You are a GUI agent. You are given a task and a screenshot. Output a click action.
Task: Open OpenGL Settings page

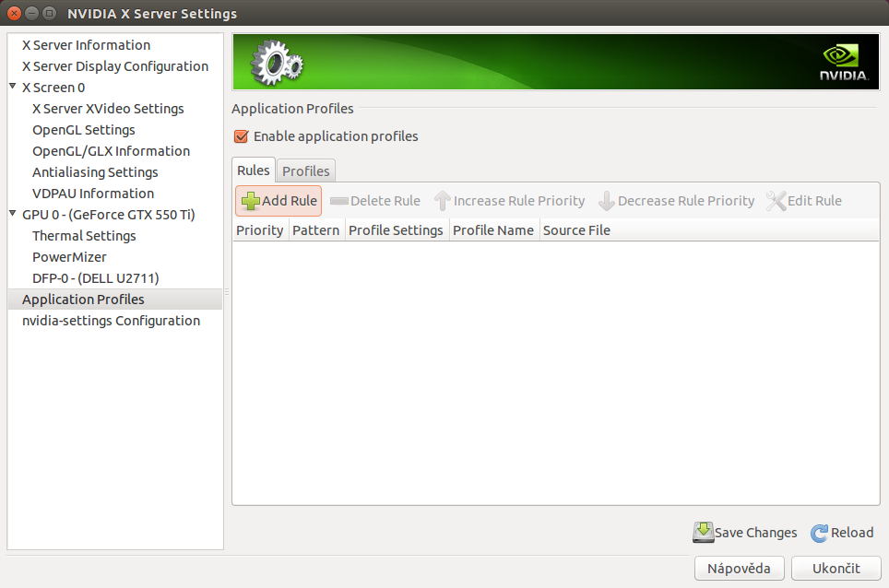(x=115, y=130)
